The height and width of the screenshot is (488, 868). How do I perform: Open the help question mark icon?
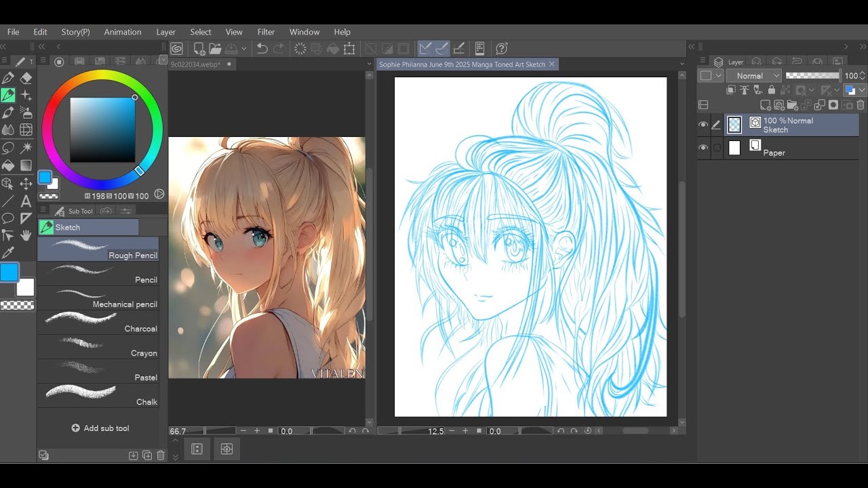pos(502,48)
